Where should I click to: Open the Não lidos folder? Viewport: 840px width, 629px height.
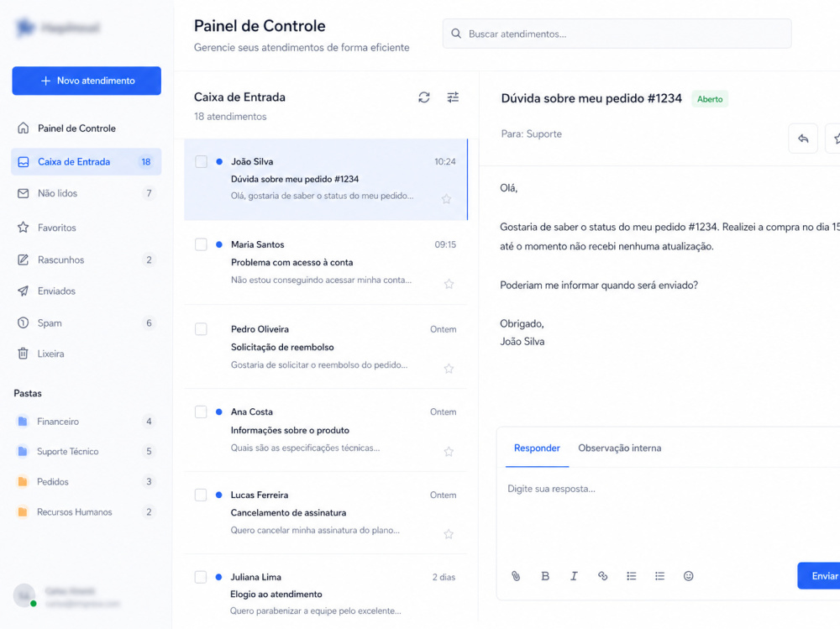point(87,193)
